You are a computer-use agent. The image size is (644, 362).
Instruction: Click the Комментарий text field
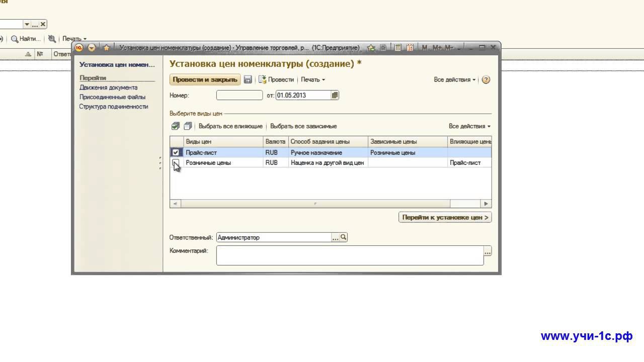pyautogui.click(x=350, y=255)
